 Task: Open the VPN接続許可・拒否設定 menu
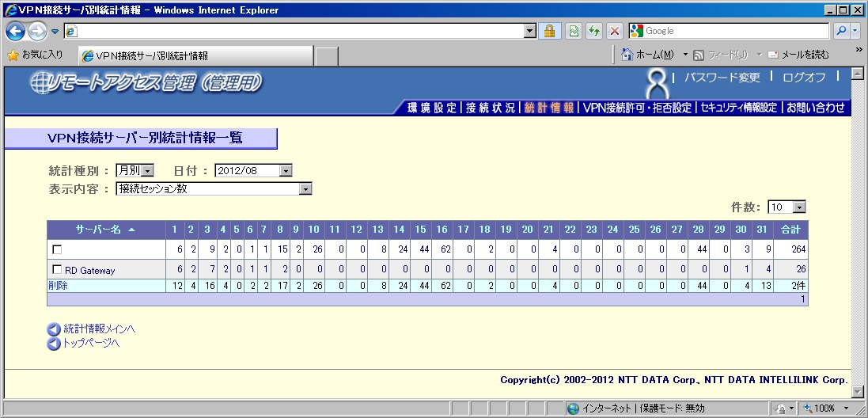tap(637, 108)
